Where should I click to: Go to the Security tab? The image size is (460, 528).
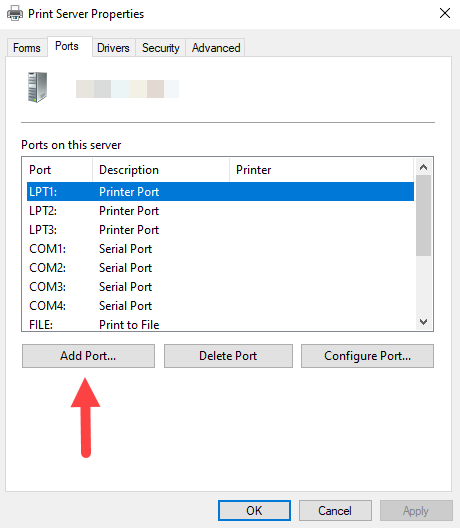[x=160, y=48]
